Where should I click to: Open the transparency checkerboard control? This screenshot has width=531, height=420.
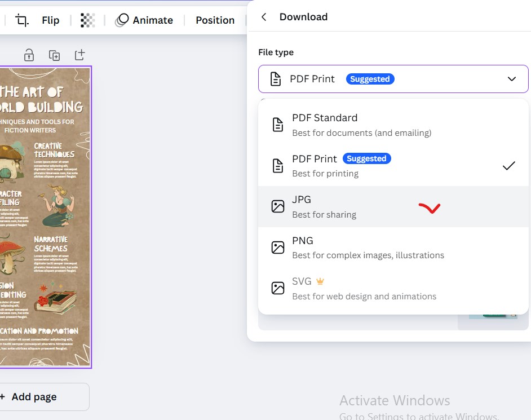[x=87, y=20]
